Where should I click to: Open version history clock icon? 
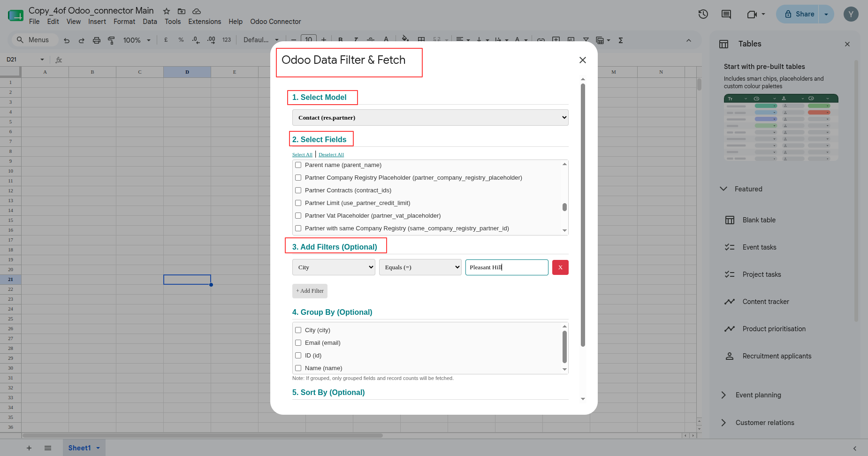point(703,14)
